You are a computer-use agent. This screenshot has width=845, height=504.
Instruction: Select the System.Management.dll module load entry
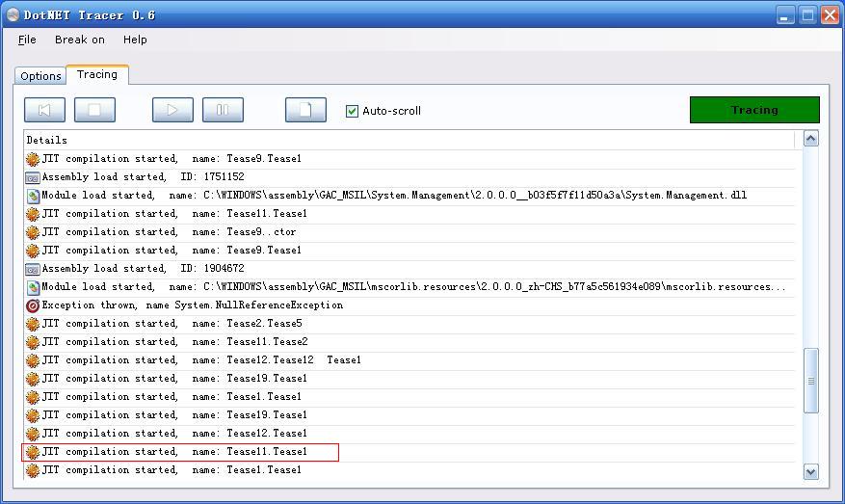[x=409, y=195]
